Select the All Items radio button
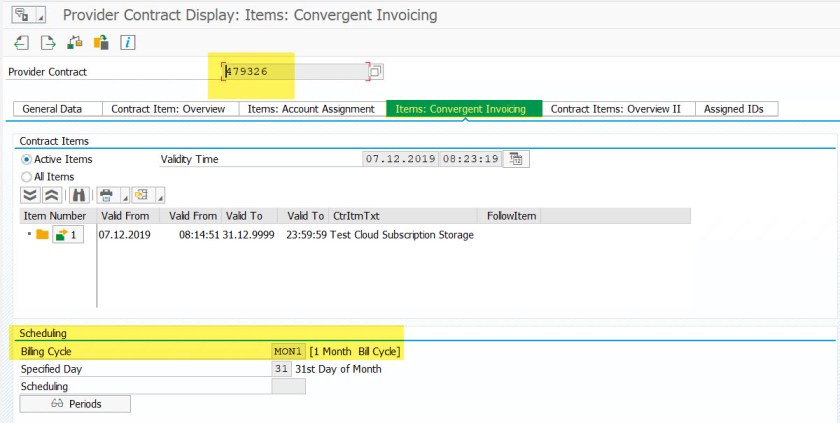Viewport: 840px width, 423px height. 26,177
